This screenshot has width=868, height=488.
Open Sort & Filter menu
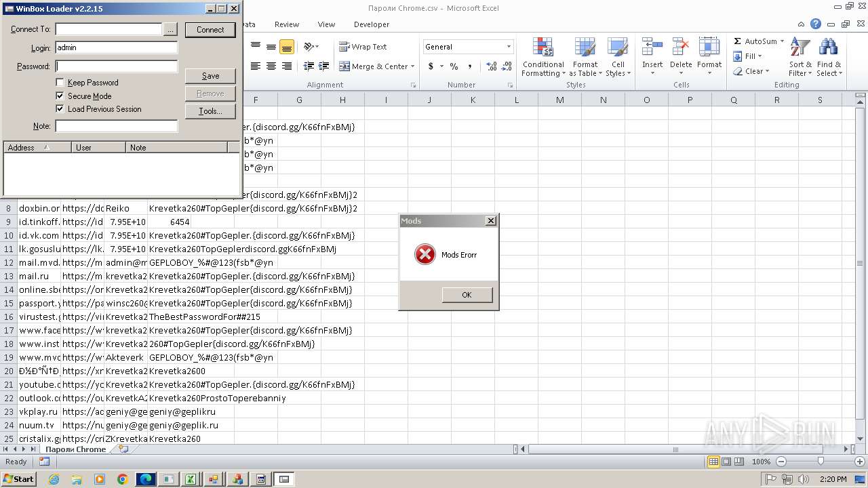tap(800, 58)
